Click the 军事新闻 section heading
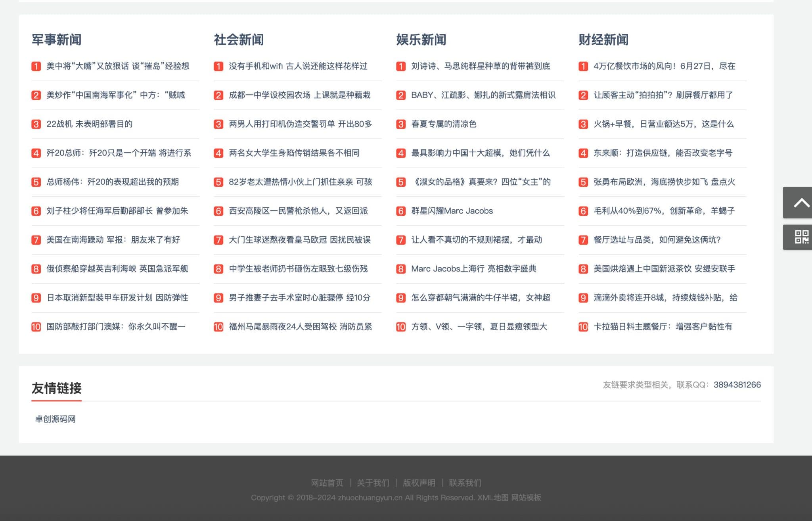 pyautogui.click(x=57, y=40)
